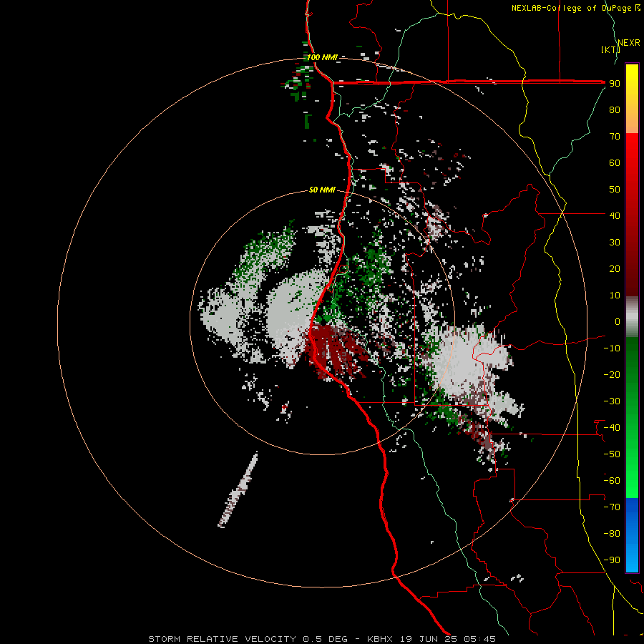Click the 100 NMI range ring label
644x644 pixels.
pyautogui.click(x=323, y=57)
